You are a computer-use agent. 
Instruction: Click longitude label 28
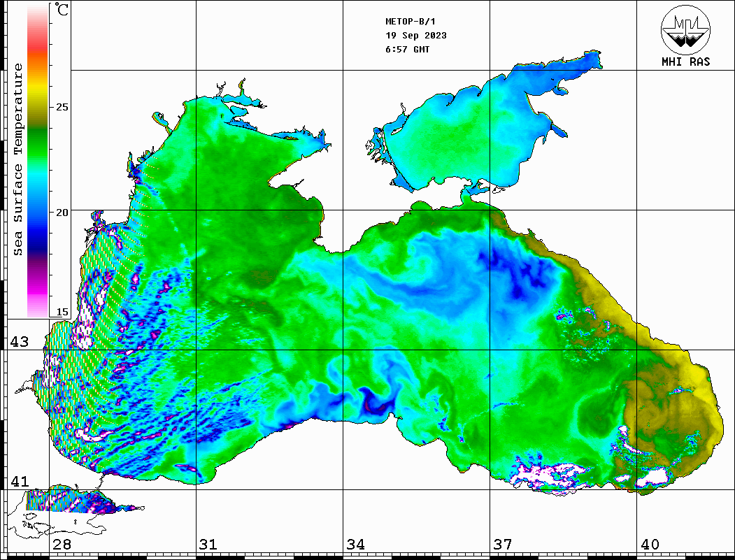tap(62, 544)
